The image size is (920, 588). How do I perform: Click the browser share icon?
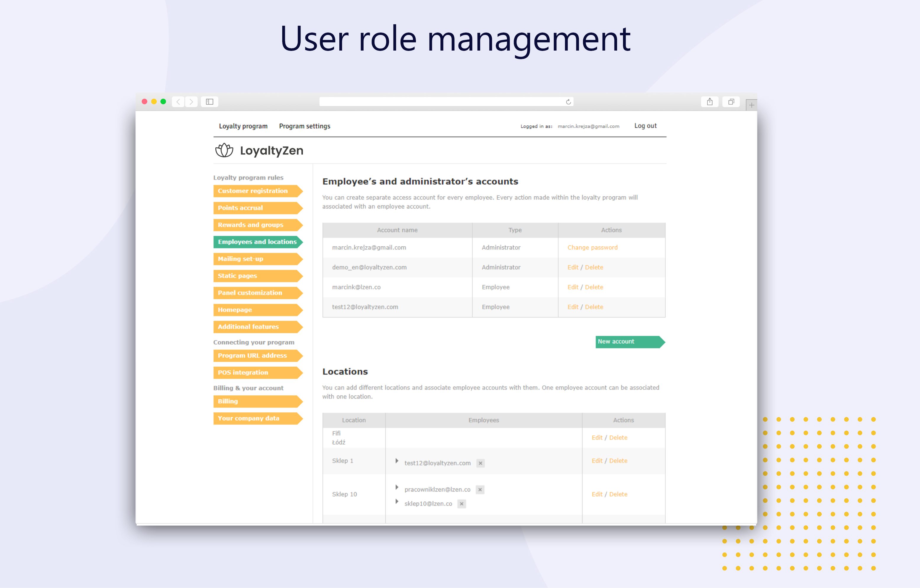pyautogui.click(x=709, y=102)
